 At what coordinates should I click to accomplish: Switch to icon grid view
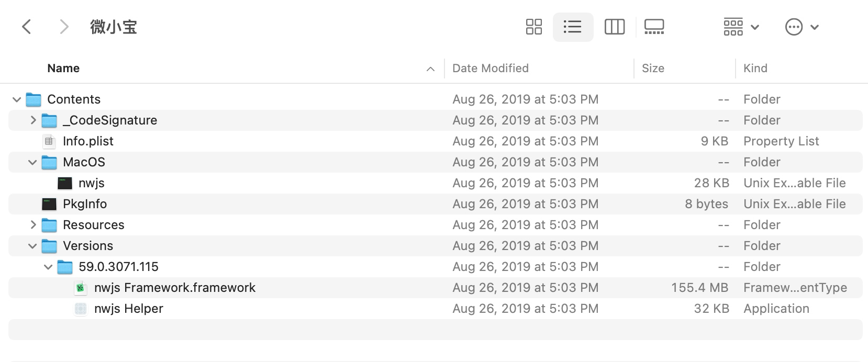pos(533,27)
